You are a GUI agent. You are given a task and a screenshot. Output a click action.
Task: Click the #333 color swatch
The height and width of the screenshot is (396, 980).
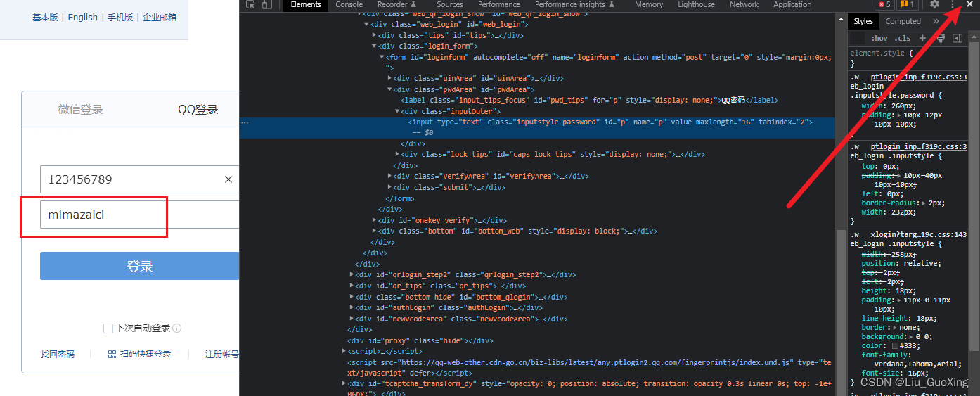895,345
